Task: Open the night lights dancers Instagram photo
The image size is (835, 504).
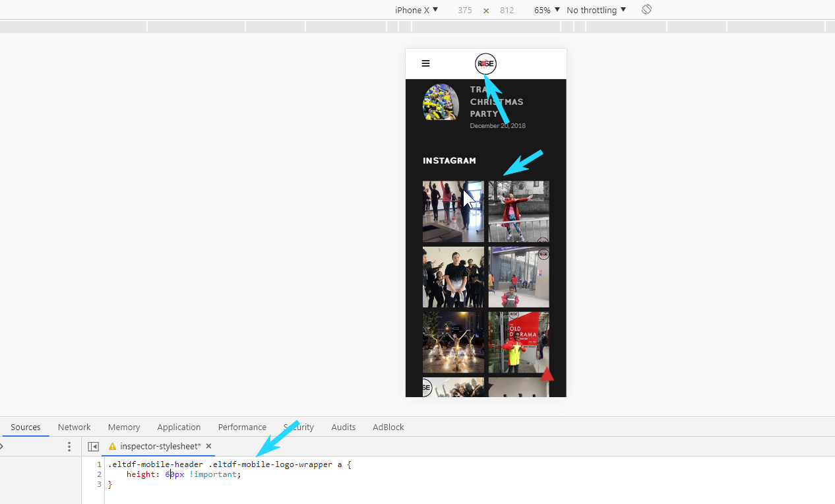Action: (453, 342)
